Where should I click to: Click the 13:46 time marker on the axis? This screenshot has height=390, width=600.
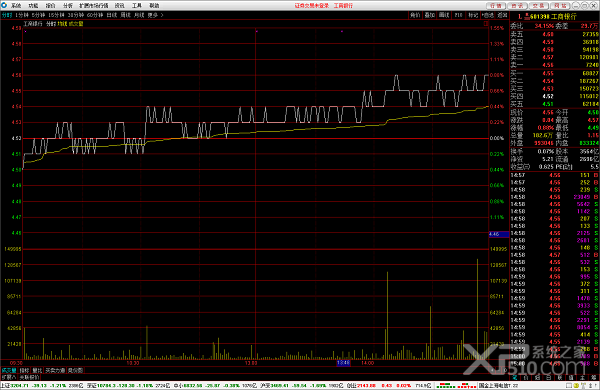tap(343, 363)
